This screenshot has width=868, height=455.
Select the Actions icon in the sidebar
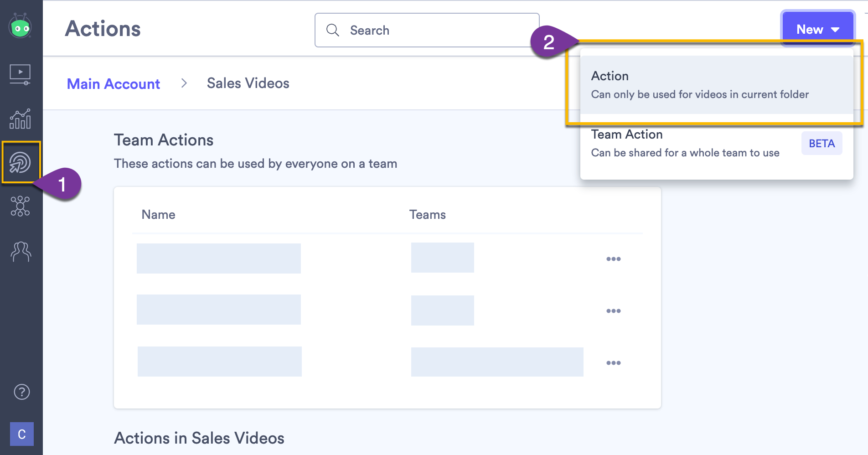[21, 162]
